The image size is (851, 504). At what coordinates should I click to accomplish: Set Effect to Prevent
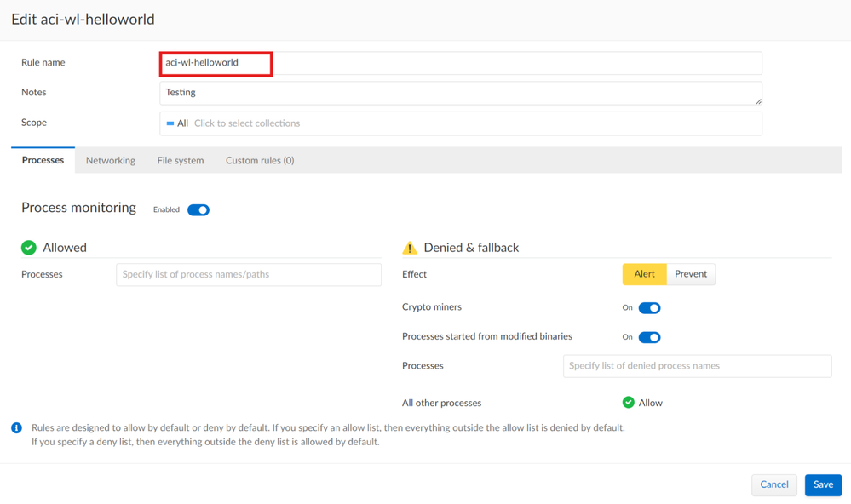[690, 274]
